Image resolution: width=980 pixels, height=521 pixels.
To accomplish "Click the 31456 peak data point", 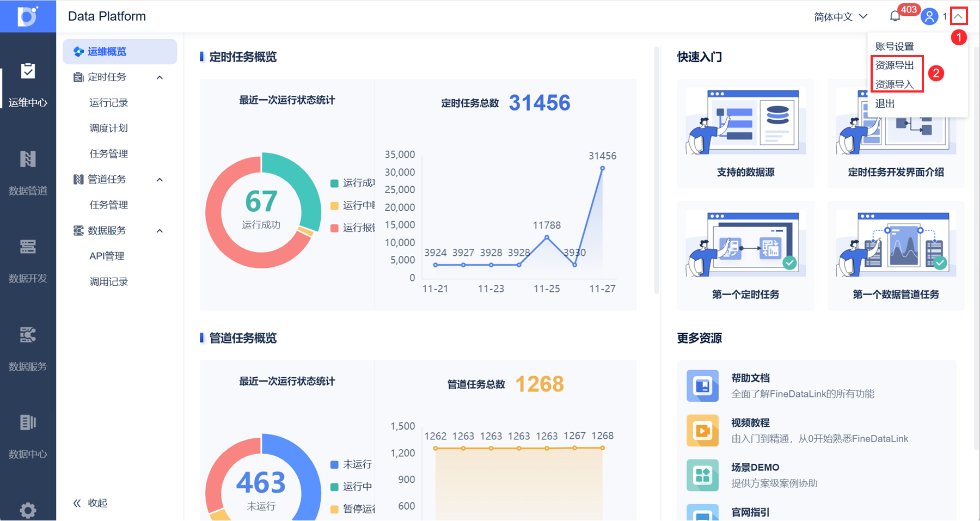I will click(602, 169).
